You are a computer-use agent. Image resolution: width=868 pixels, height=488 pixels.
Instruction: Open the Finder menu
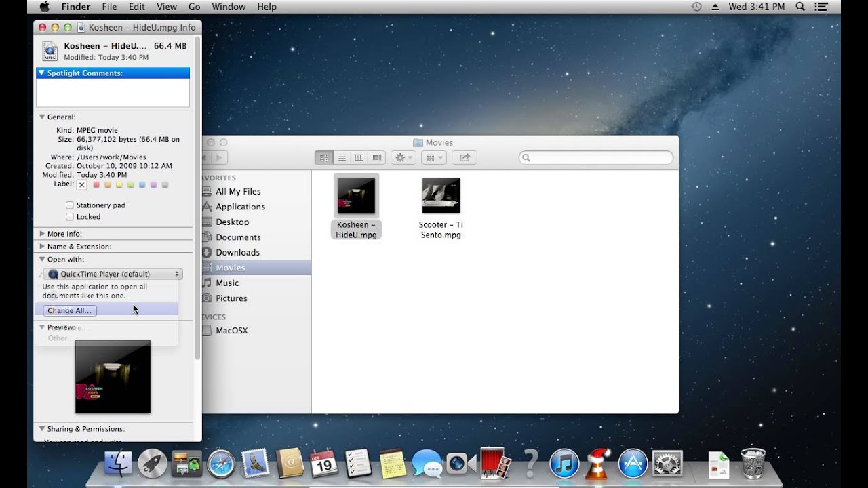(76, 7)
